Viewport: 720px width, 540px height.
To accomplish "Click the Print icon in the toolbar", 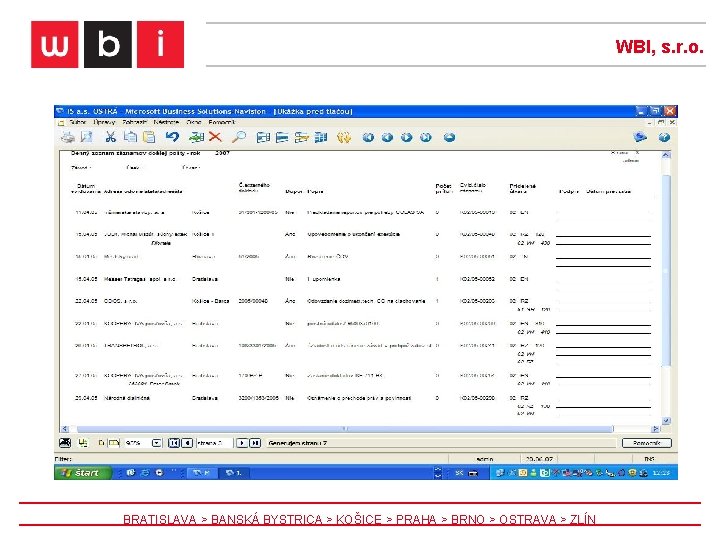I will pyautogui.click(x=68, y=137).
